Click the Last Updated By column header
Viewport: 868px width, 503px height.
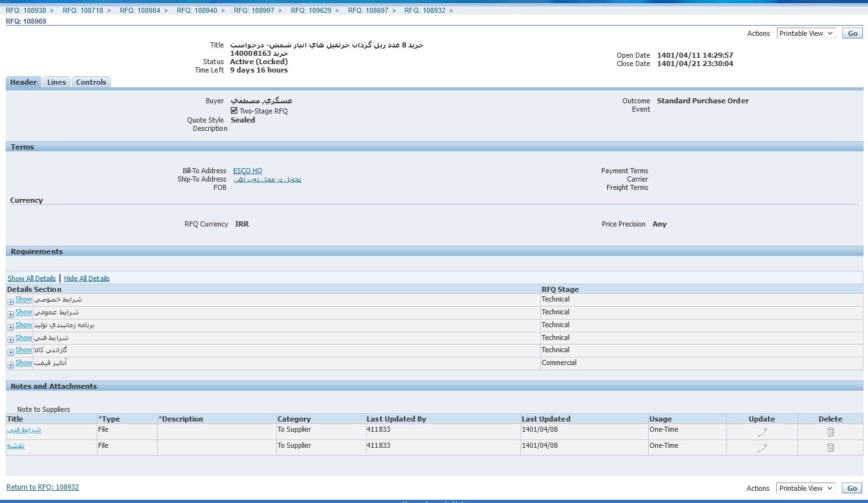tap(396, 419)
